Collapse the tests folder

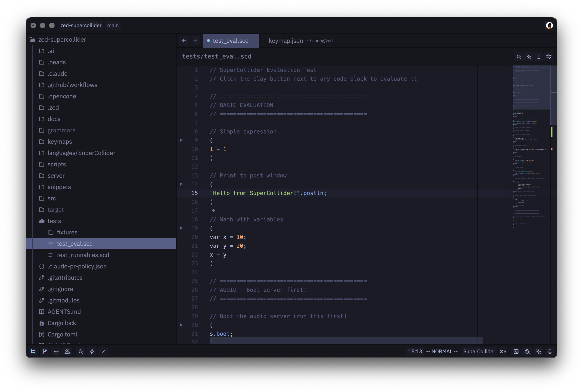click(x=54, y=221)
